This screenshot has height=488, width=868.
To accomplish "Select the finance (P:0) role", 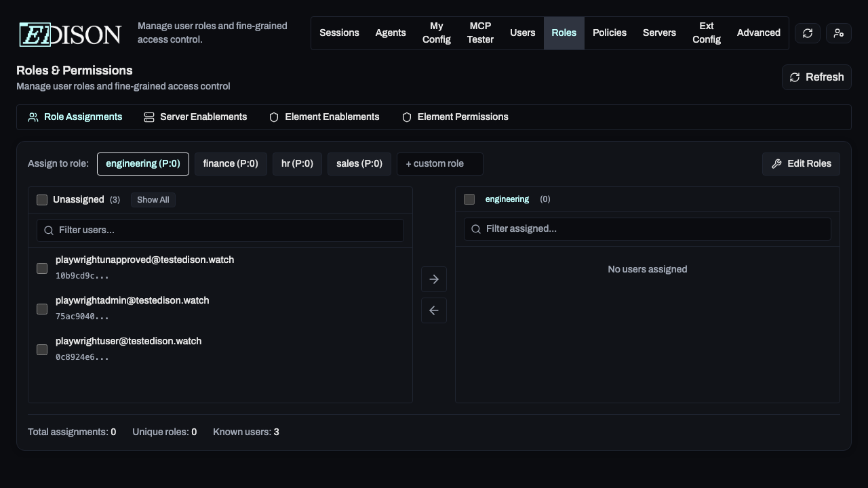I will coord(231,163).
